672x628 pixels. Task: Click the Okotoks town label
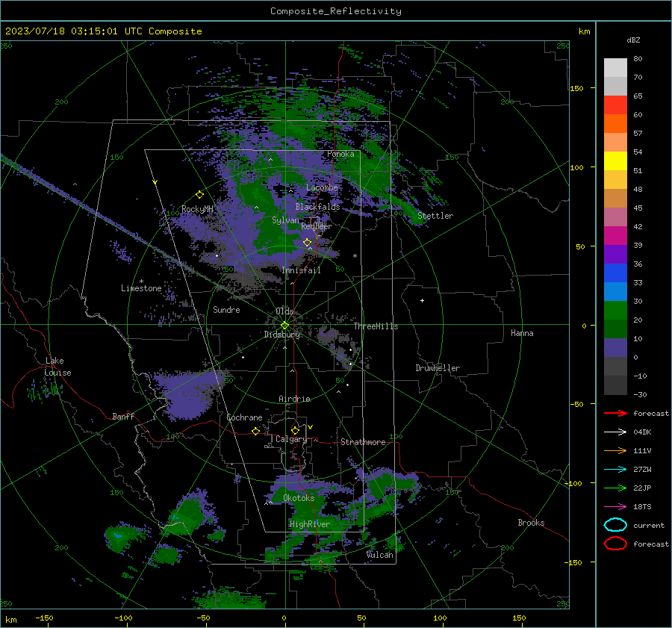pos(299,498)
